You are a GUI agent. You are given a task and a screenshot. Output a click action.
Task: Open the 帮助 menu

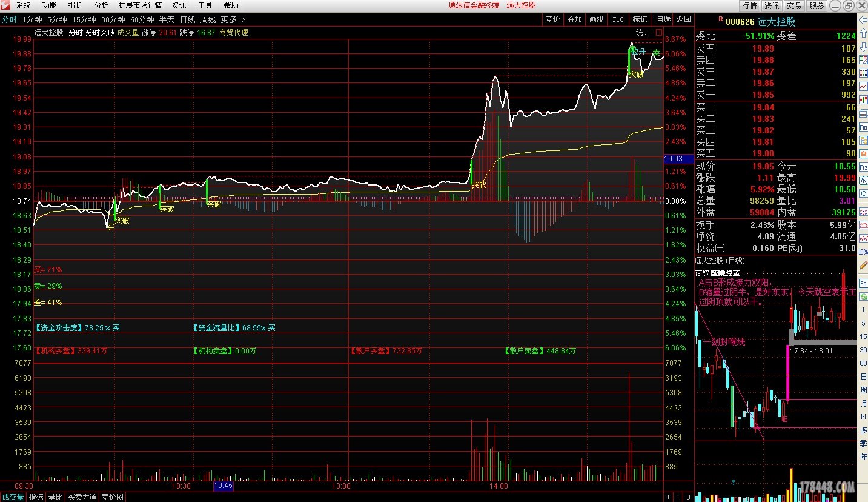[231, 5]
